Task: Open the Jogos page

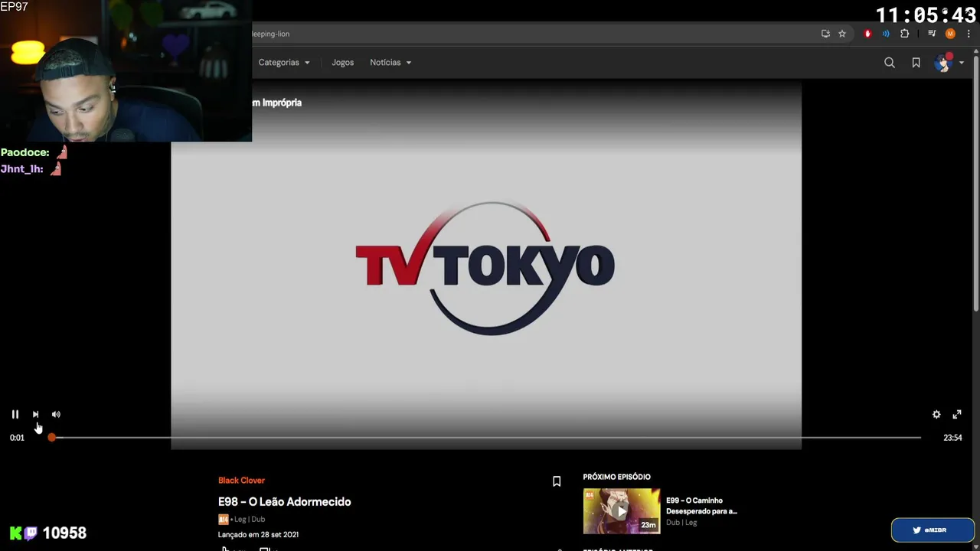Action: click(342, 63)
